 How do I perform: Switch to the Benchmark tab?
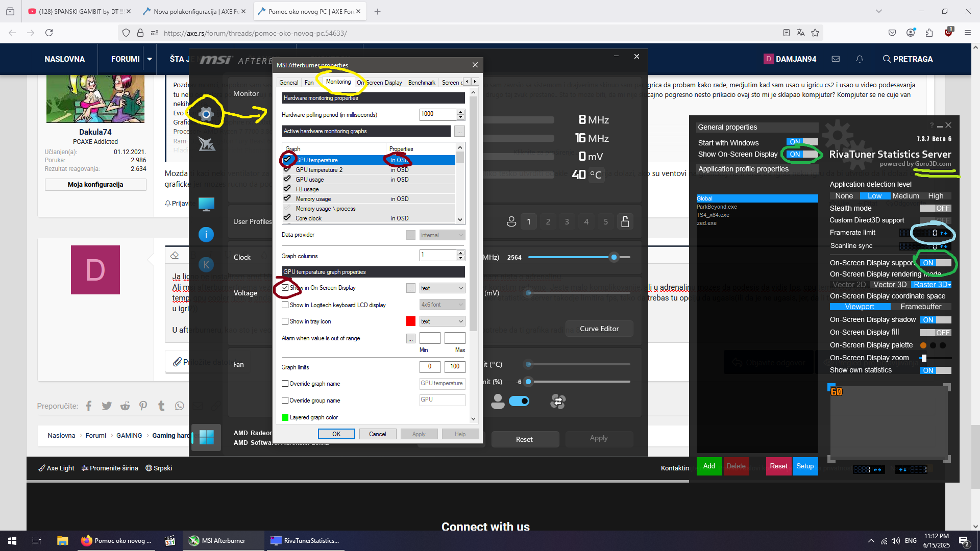[422, 83]
